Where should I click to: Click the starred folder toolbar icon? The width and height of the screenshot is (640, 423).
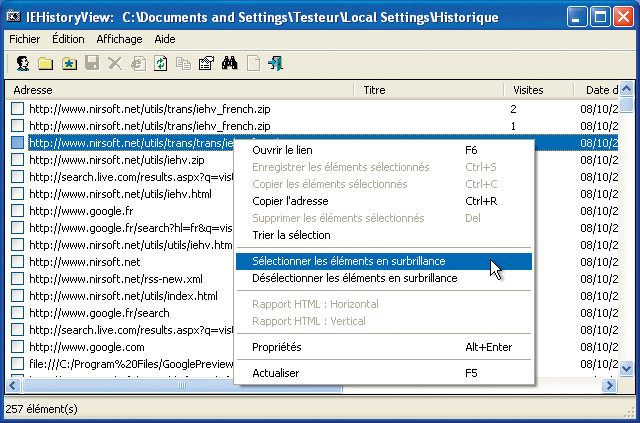[x=68, y=64]
